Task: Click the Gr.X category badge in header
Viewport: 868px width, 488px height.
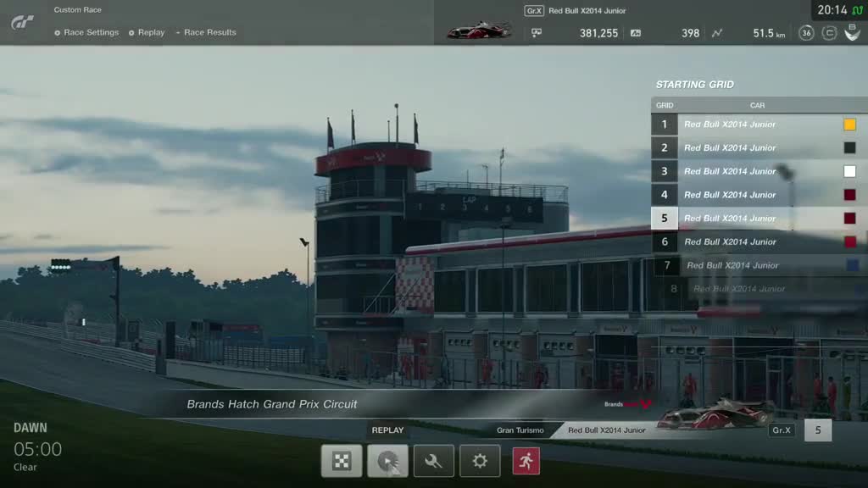Action: click(x=534, y=10)
